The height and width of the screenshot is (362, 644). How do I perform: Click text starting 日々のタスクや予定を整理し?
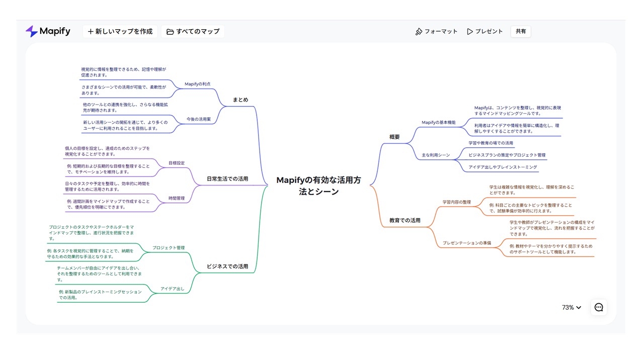tap(107, 187)
